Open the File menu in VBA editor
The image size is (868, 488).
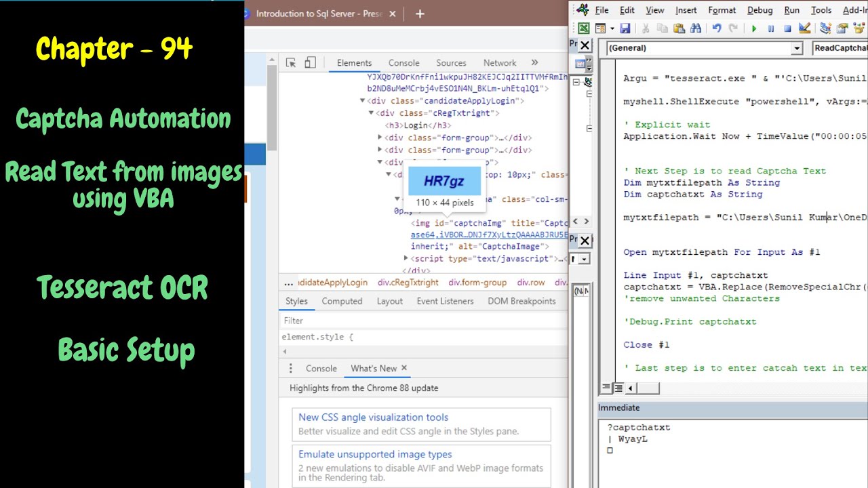601,10
